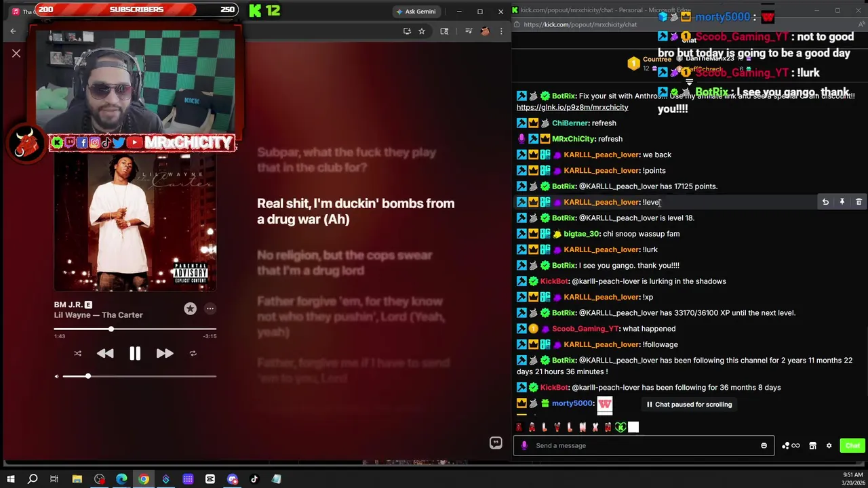Click bigtae_30 username in chat
The height and width of the screenshot is (488, 868).
click(x=581, y=234)
